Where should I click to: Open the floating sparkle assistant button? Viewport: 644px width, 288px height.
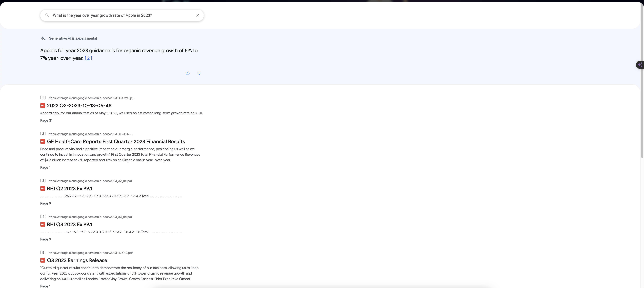click(x=640, y=65)
